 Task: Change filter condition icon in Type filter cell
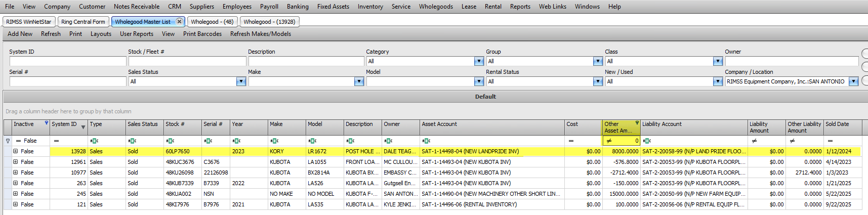[94, 141]
